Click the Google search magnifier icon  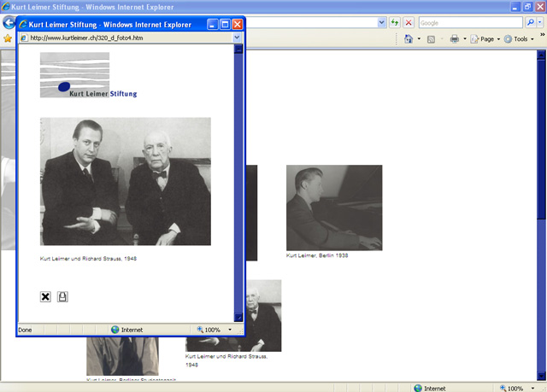tap(528, 22)
